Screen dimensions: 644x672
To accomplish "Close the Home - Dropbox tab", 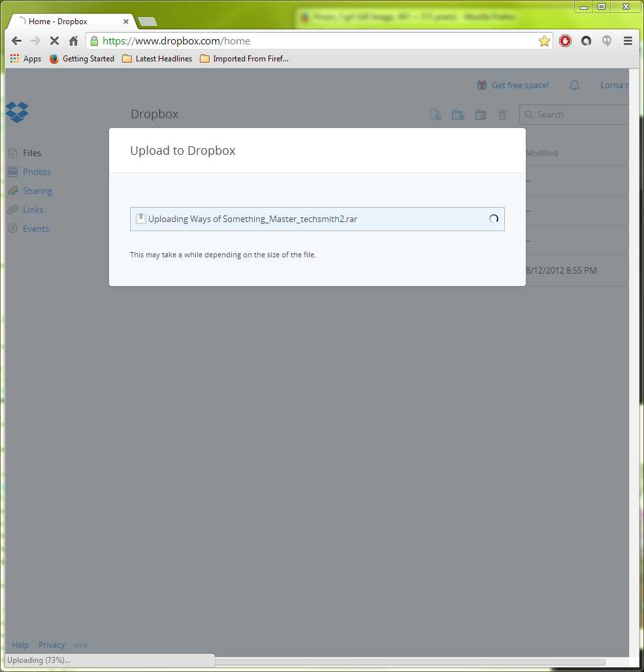I will [x=125, y=22].
